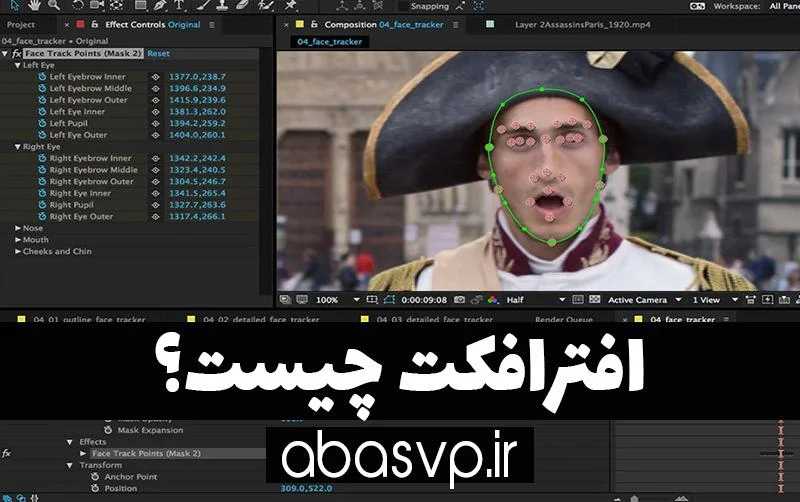
Task: Click the Anchor Point stopwatch in timeline
Action: click(94, 476)
